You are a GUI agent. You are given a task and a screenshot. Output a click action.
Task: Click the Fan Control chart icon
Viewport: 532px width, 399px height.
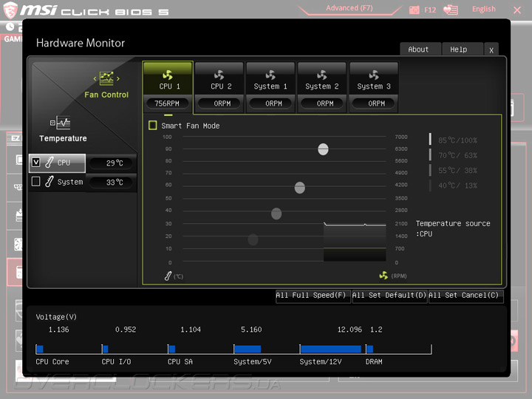(x=106, y=78)
